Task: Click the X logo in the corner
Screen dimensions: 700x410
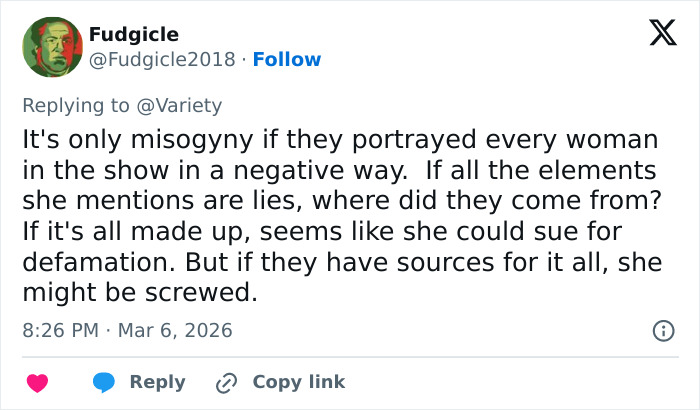Action: pyautogui.click(x=662, y=35)
